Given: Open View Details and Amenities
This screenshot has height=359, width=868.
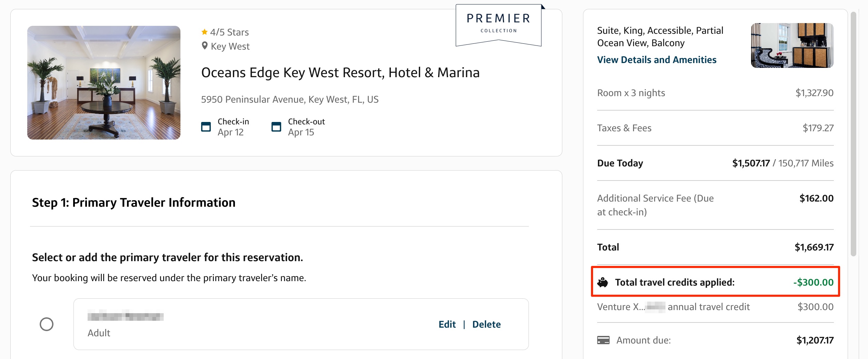Looking at the screenshot, I should point(657,60).
